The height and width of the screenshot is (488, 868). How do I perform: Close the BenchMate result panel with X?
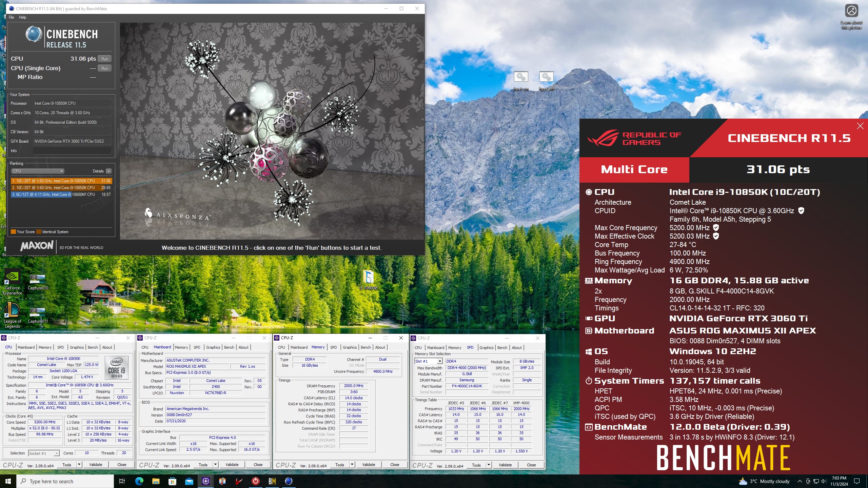coord(860,126)
